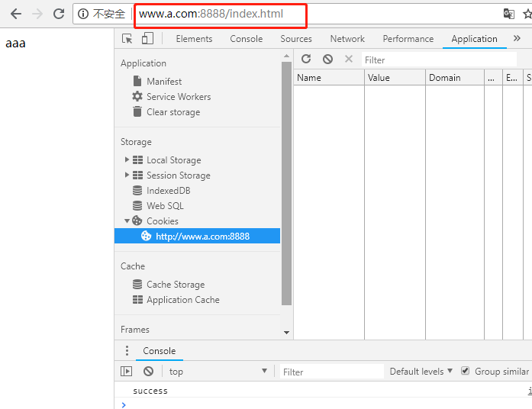Switch to the Network tab
The width and height of the screenshot is (532, 409).
coord(347,39)
